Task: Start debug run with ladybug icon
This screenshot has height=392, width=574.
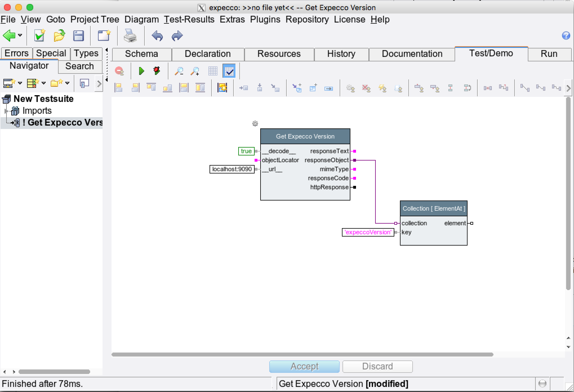Action: [x=157, y=70]
